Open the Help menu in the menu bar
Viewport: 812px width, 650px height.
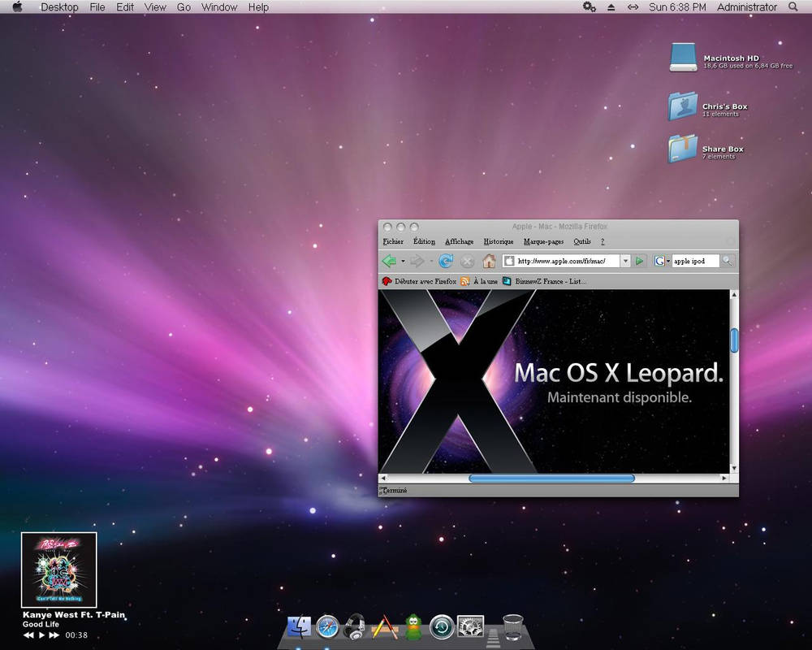click(x=258, y=7)
